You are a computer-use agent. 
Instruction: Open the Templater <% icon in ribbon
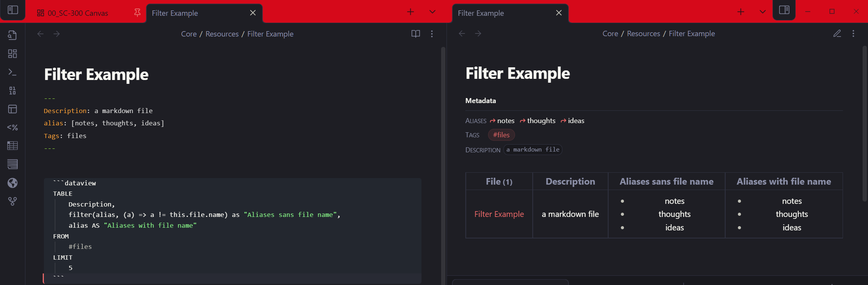click(12, 127)
